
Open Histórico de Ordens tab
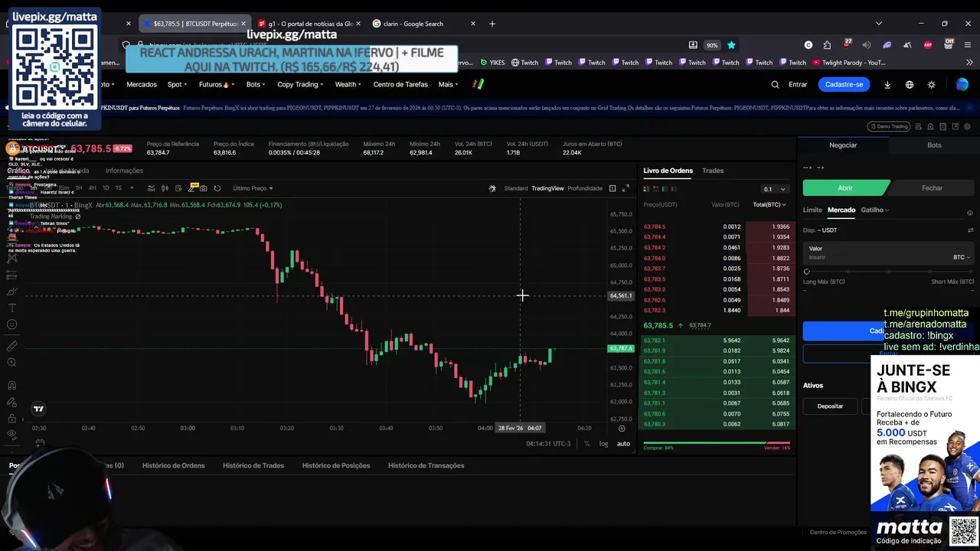173,465
